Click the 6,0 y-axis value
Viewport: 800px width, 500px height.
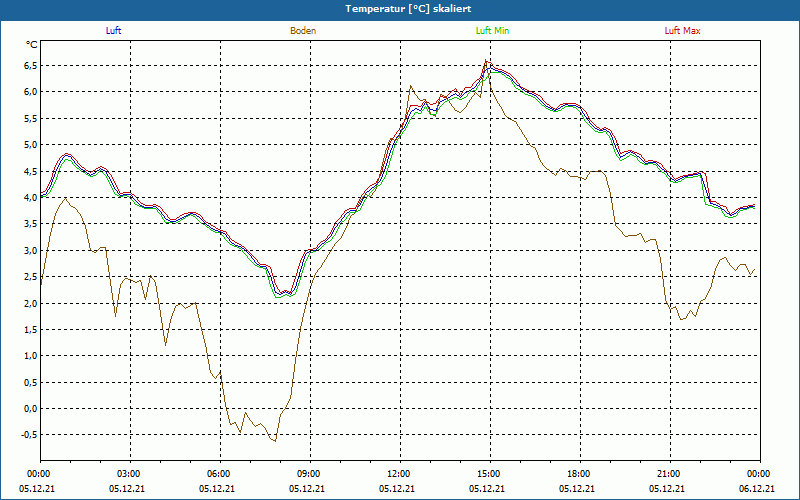pos(30,92)
